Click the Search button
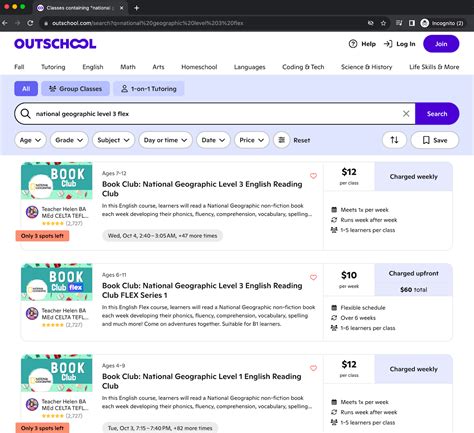 pos(437,114)
